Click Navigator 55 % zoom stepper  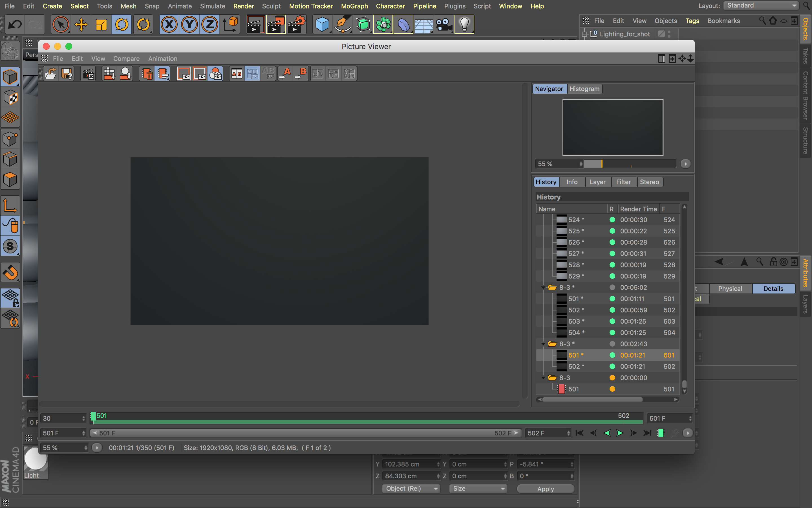pyautogui.click(x=581, y=164)
